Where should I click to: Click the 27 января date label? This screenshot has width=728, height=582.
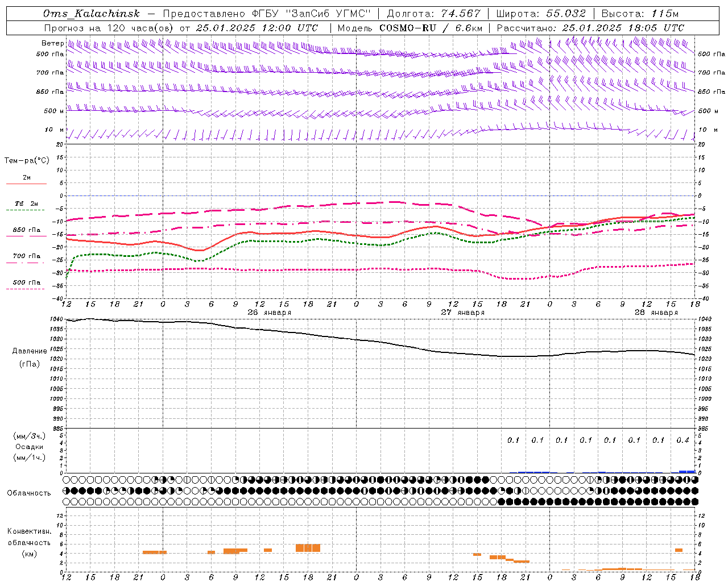[x=462, y=313]
